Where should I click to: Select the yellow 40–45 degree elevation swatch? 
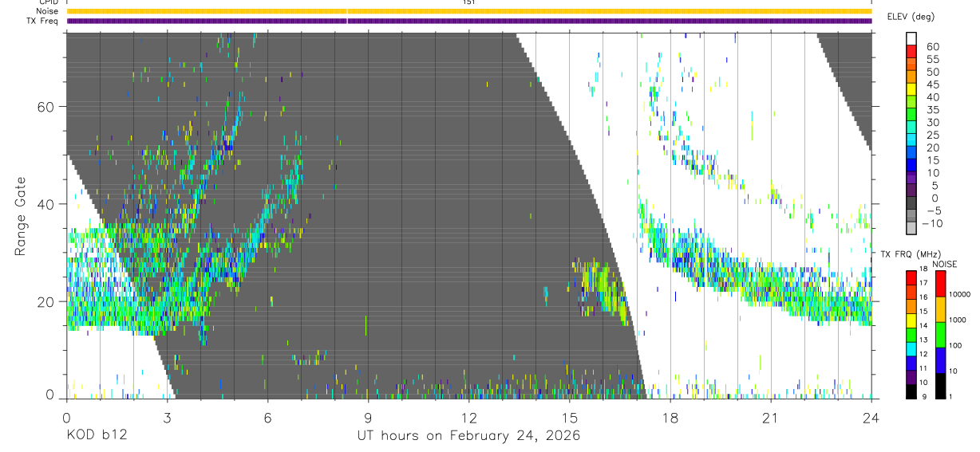coord(911,90)
